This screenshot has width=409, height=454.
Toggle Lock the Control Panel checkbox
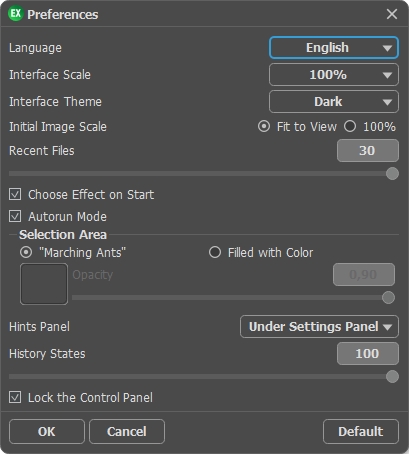[15, 397]
